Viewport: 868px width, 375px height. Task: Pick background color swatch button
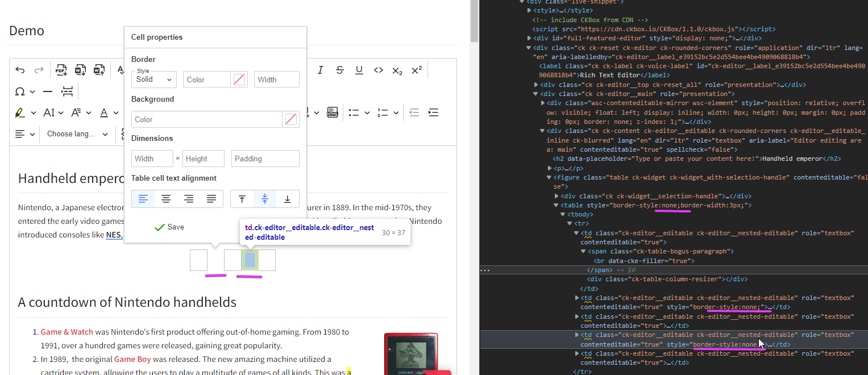click(x=291, y=119)
